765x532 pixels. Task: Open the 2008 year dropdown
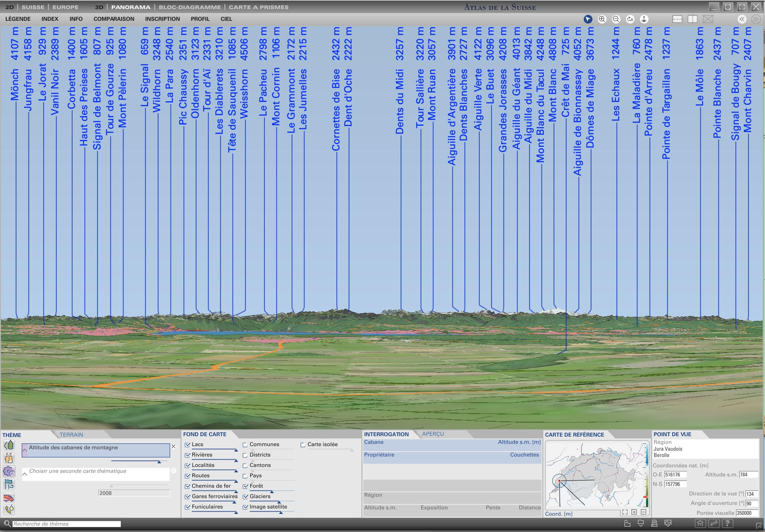pyautogui.click(x=133, y=493)
